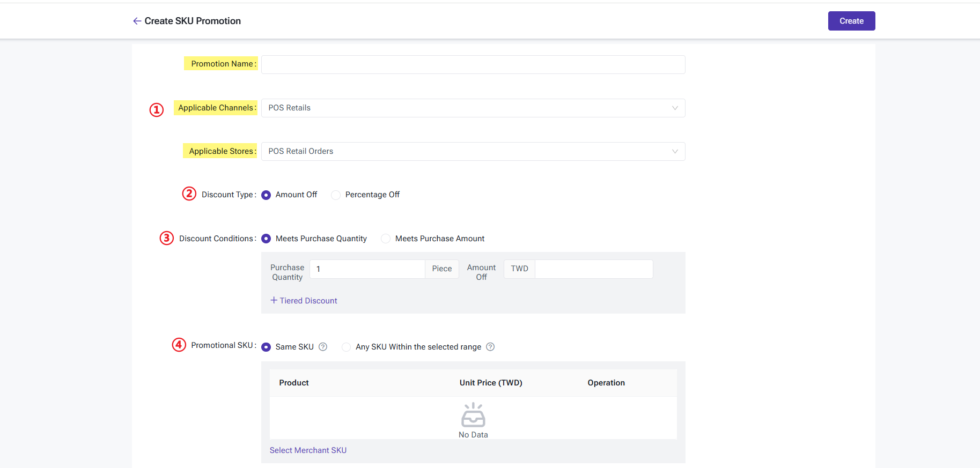Click the back arrow beside Create SKU Promotion
980x468 pixels.
pos(137,21)
